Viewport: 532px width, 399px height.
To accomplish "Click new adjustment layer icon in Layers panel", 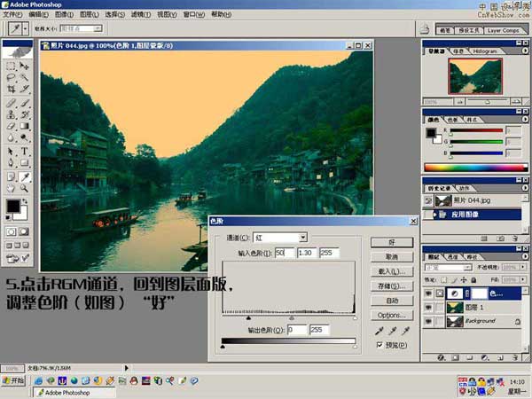I will (485, 357).
